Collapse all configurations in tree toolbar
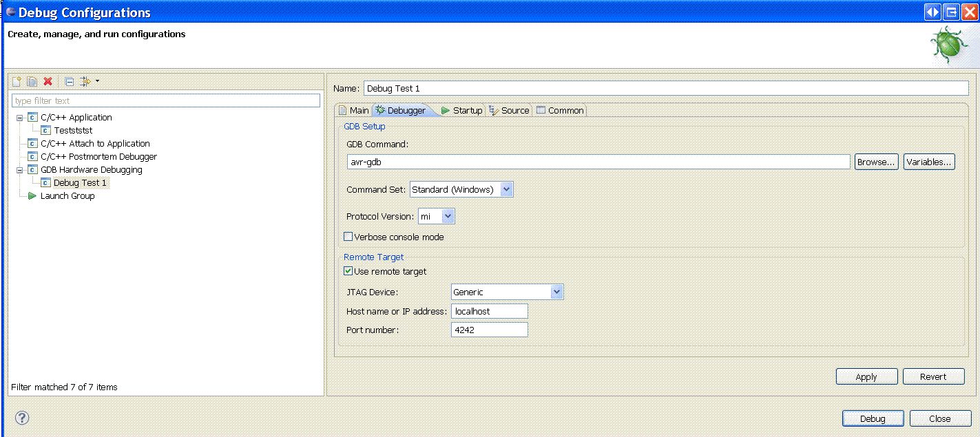 tap(70, 81)
